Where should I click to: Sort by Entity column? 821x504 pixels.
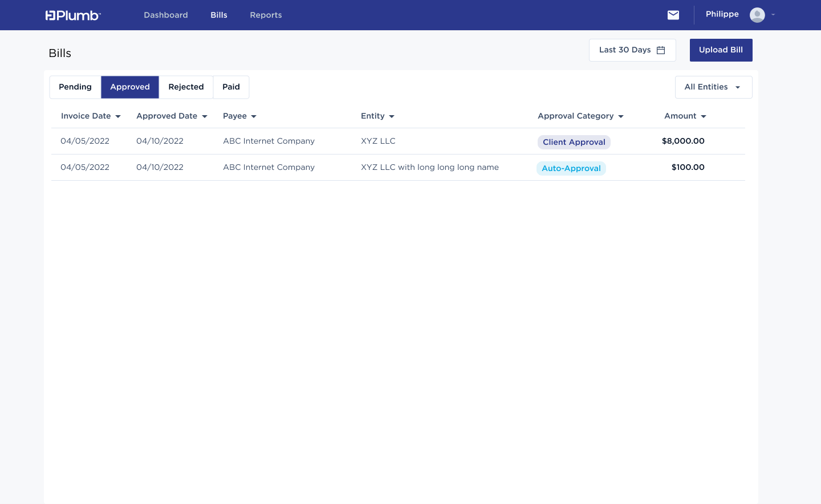[377, 116]
